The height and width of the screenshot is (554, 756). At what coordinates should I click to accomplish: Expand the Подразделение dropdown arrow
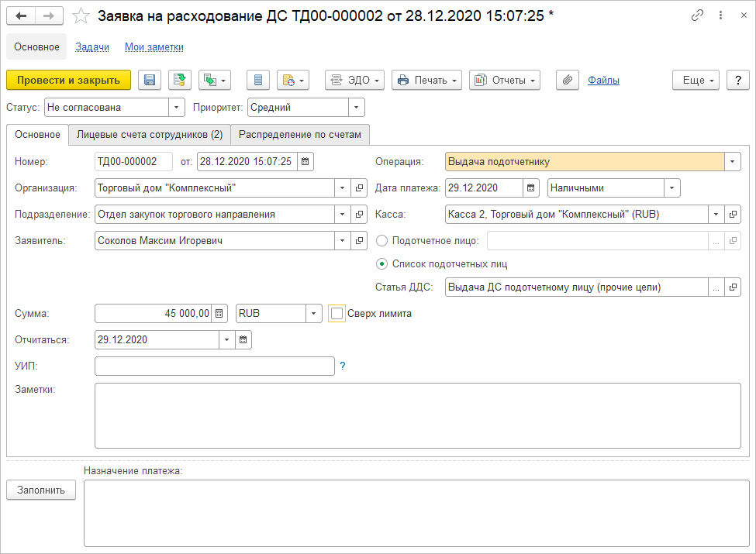[x=342, y=215]
